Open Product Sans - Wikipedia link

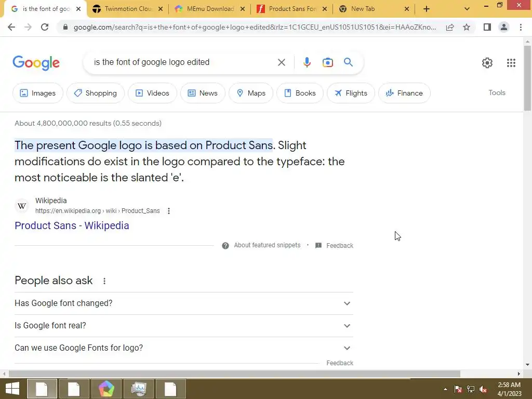(72, 225)
